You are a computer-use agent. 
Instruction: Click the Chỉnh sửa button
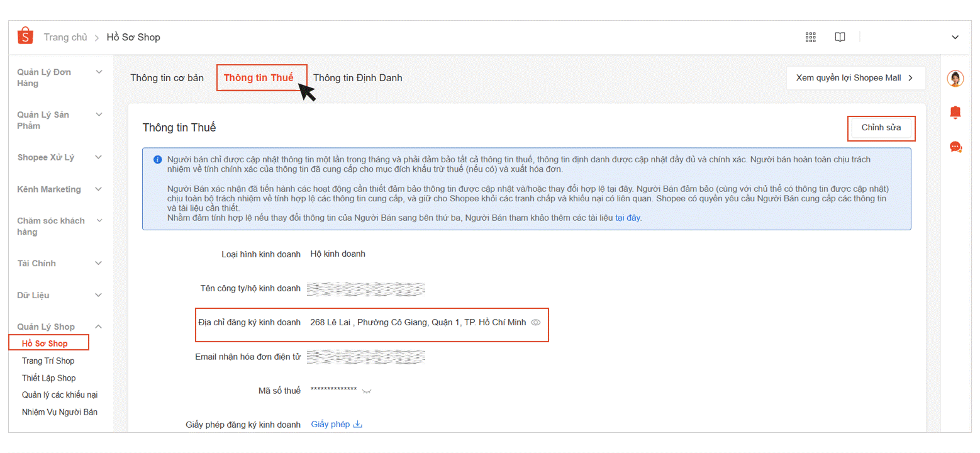[x=881, y=128]
